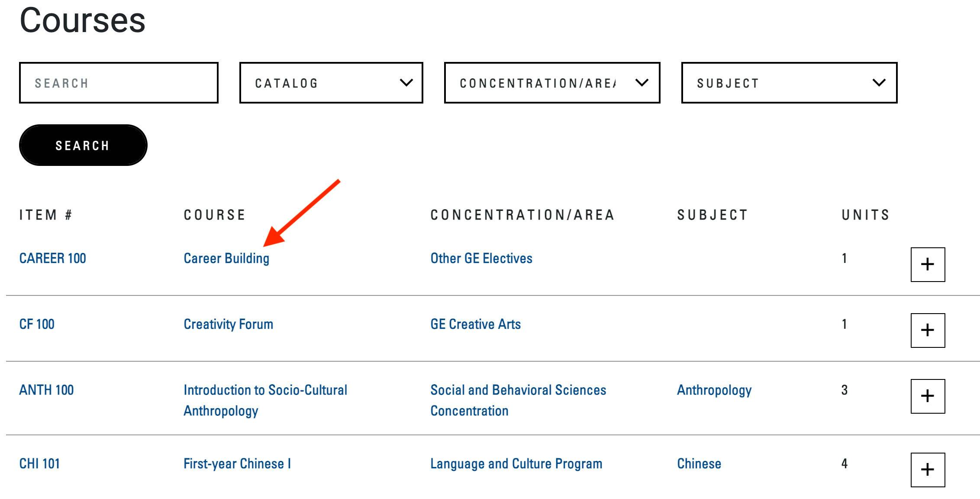
Task: Expand the CHI 101 row plus icon
Action: coord(928,470)
